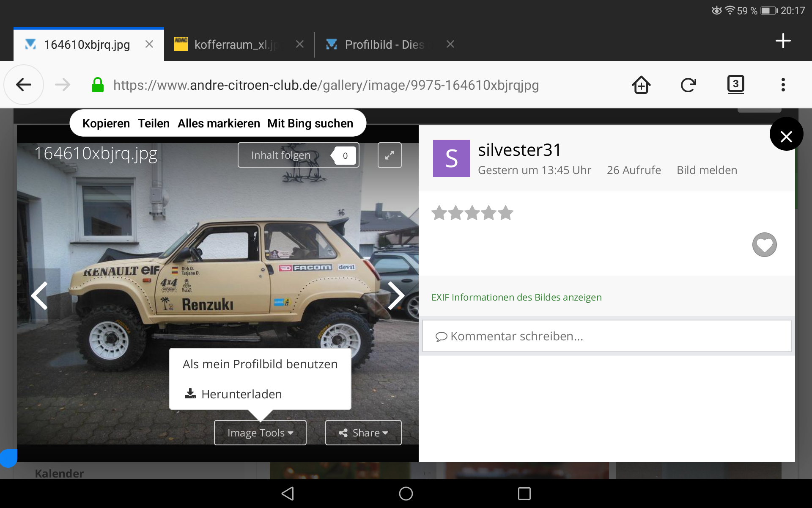Show next image with right chevron

click(x=396, y=295)
